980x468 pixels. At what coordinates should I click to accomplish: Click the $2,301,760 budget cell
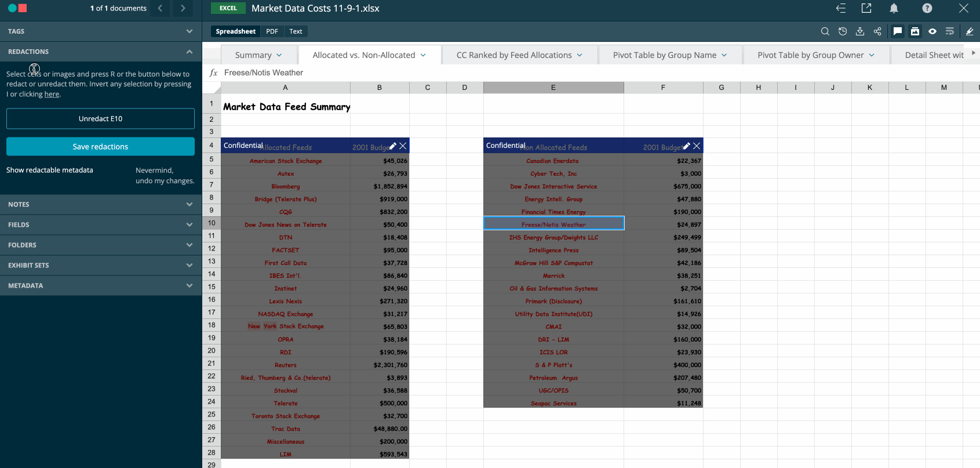point(380,365)
